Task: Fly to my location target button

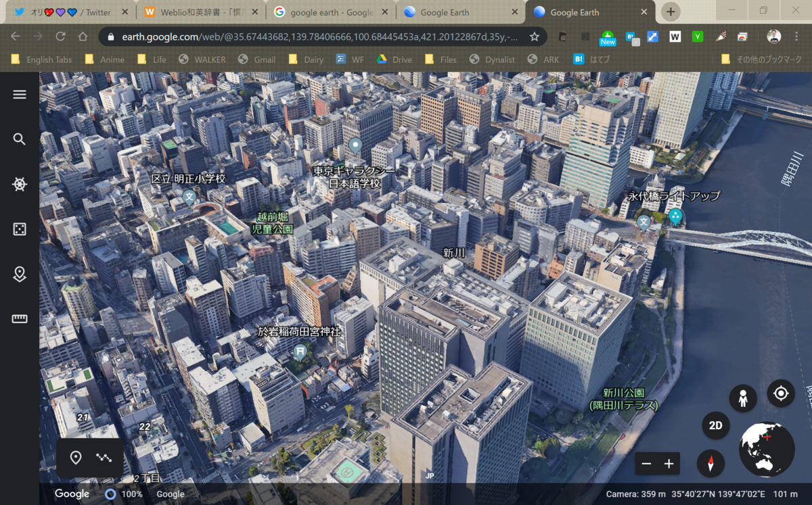Action: click(781, 393)
